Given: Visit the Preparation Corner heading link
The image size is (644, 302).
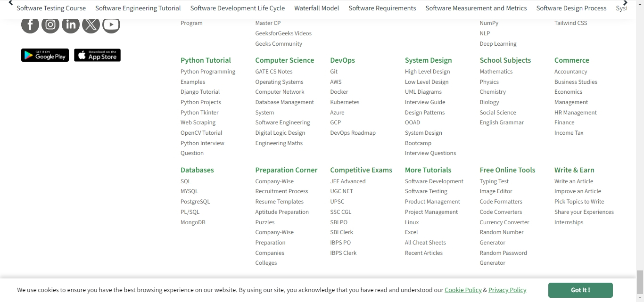Looking at the screenshot, I should point(287,170).
